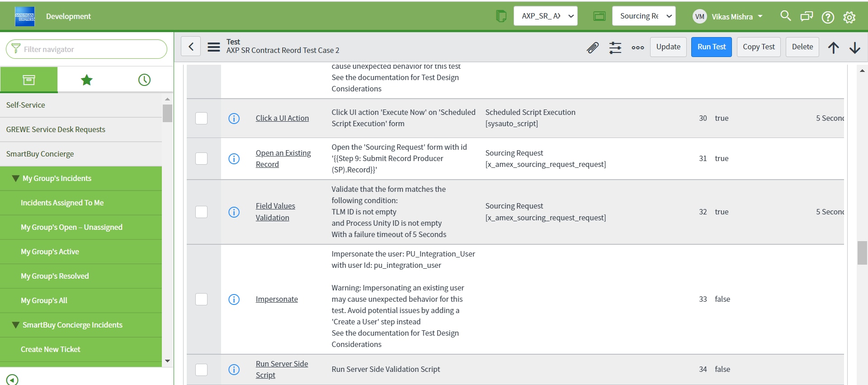The width and height of the screenshot is (868, 385).
Task: Check the Impersonate row checkbox
Action: tap(201, 299)
